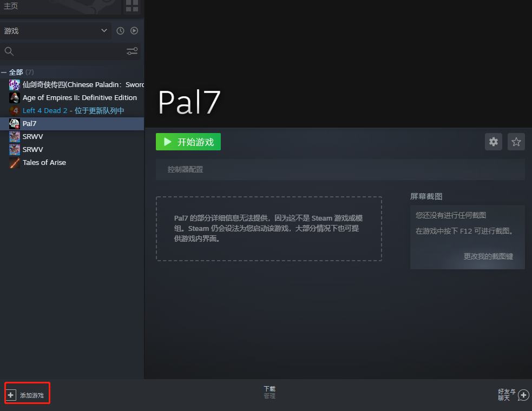Collapse the 全部 games group
The width and height of the screenshot is (532, 411).
click(x=4, y=72)
